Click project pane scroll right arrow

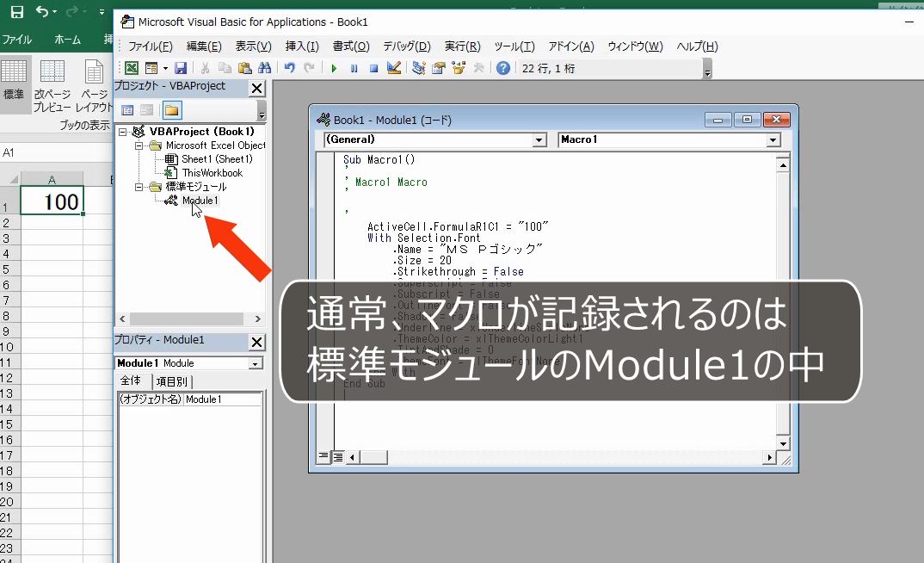point(257,319)
